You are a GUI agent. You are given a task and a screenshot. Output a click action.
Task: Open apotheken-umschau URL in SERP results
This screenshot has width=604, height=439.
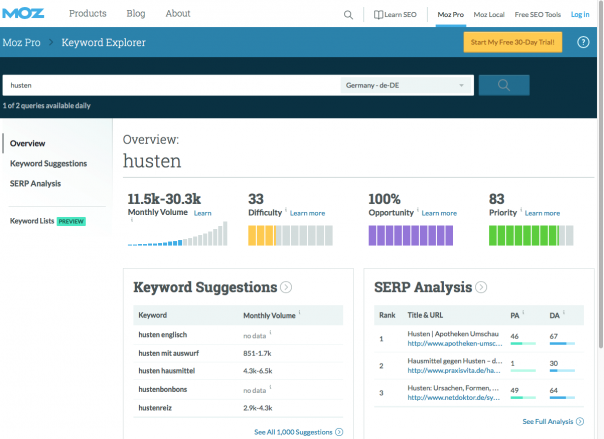point(455,343)
